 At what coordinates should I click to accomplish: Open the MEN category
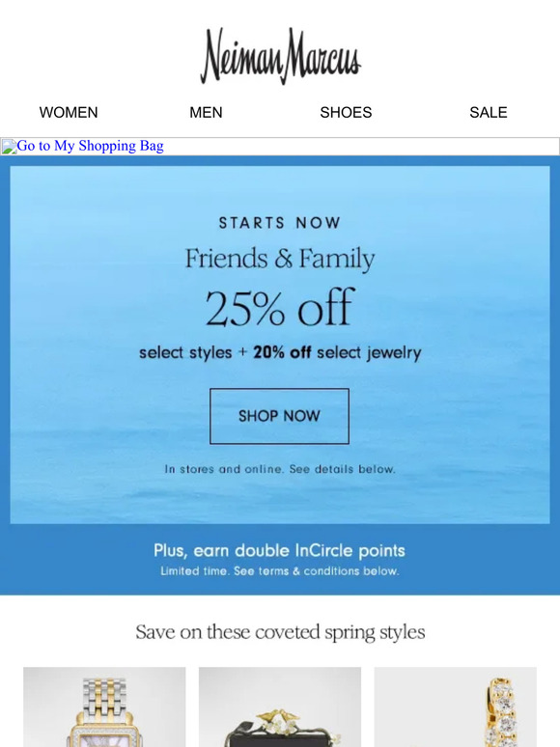click(206, 112)
